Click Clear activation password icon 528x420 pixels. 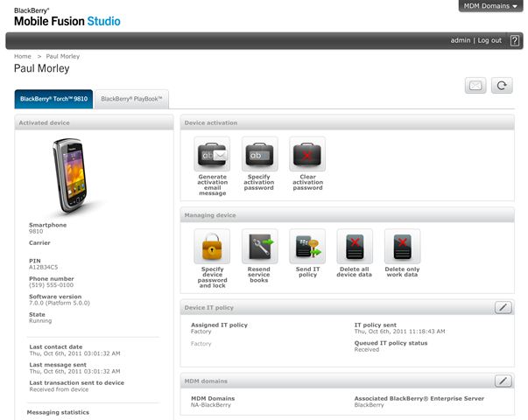point(307,154)
